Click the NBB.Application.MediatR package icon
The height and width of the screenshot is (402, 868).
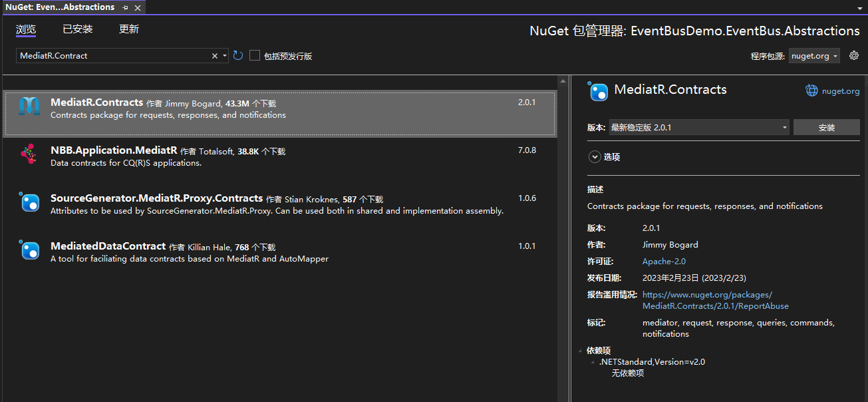point(29,154)
